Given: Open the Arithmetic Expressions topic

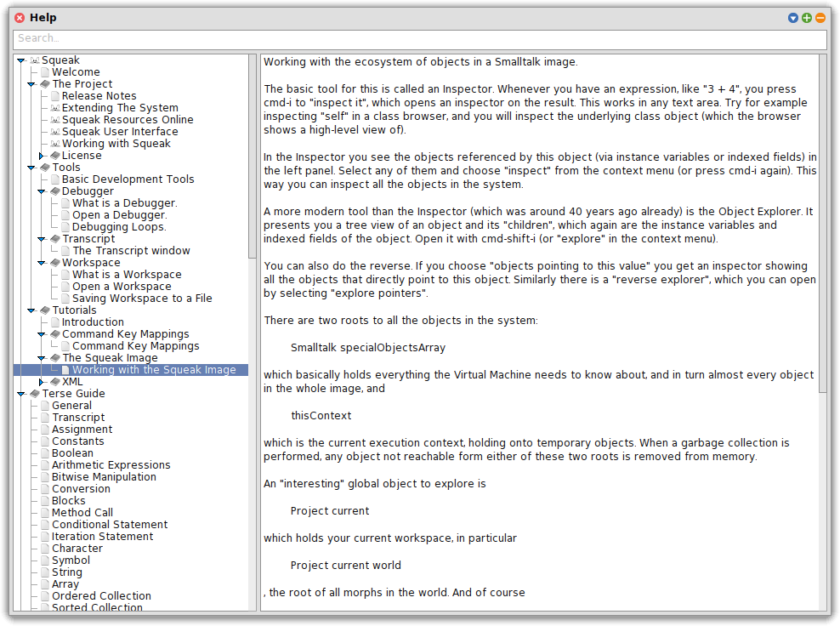Looking at the screenshot, I should (111, 465).
